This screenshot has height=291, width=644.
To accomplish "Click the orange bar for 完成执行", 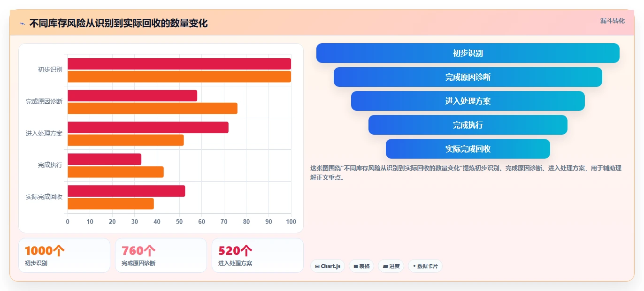I will 115,172.
